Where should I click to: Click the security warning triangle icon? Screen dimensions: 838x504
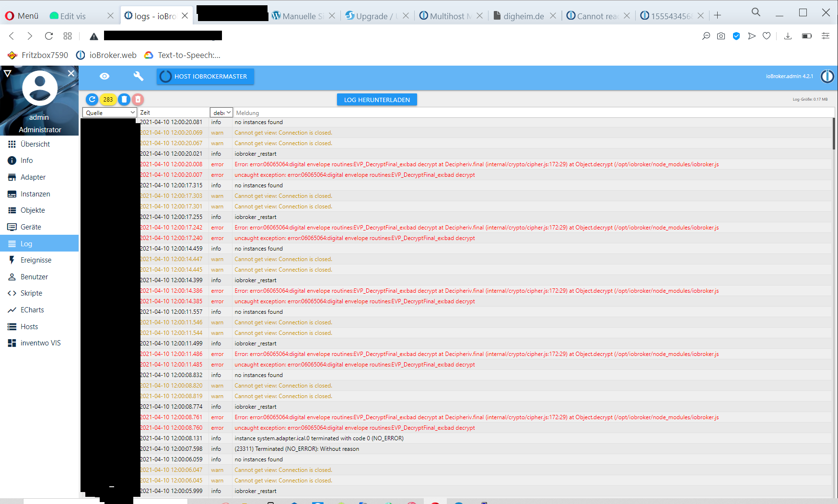point(94,36)
